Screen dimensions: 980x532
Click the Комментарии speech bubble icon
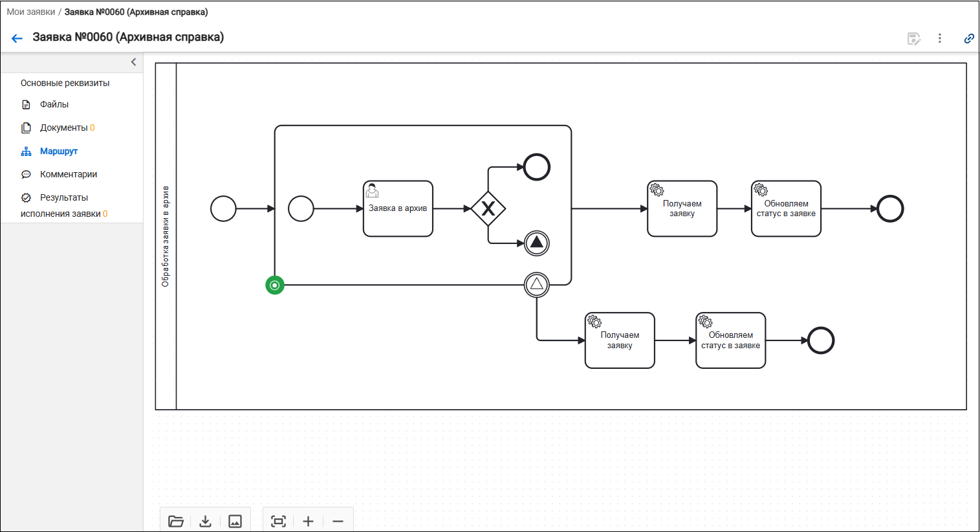pos(27,174)
